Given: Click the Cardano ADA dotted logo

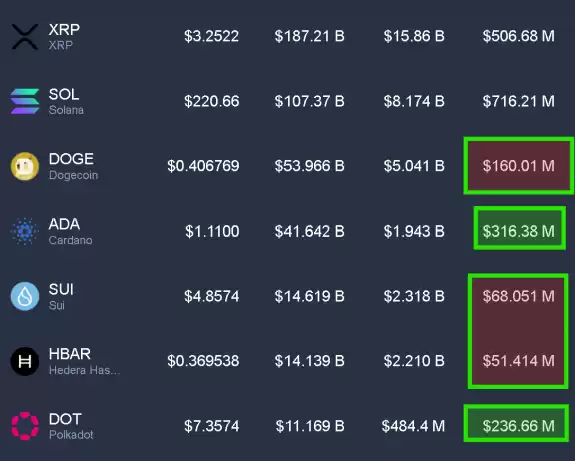Looking at the screenshot, I should (x=25, y=231).
